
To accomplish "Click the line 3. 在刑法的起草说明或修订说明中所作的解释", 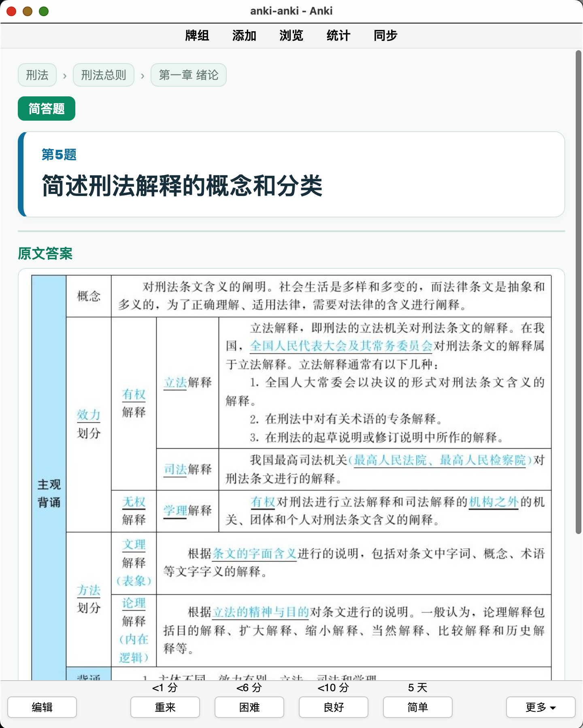I will [377, 437].
